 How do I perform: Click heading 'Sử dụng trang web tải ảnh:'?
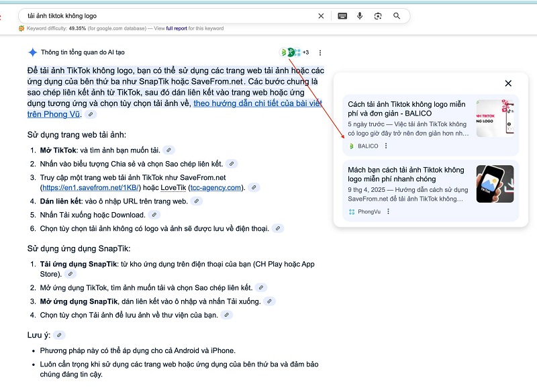point(77,135)
